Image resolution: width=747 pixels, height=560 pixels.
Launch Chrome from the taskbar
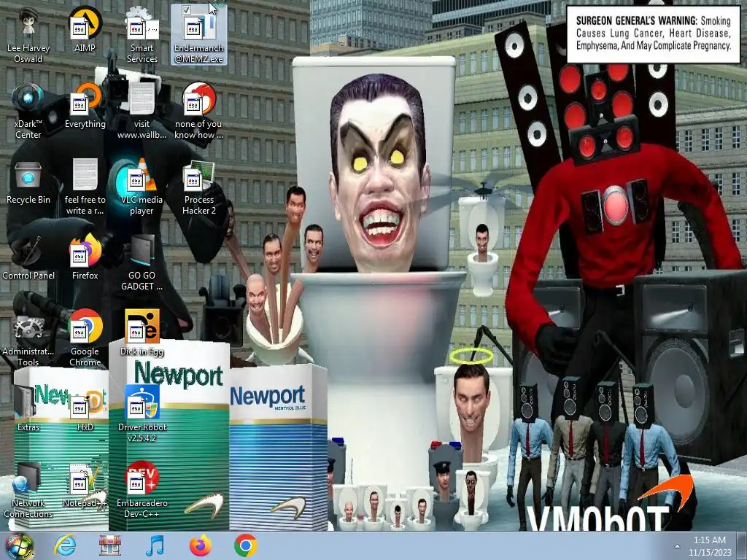pyautogui.click(x=246, y=545)
